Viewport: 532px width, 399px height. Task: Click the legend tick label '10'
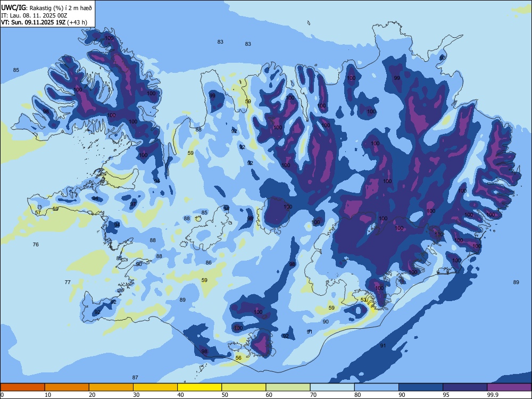pyautogui.click(x=48, y=395)
